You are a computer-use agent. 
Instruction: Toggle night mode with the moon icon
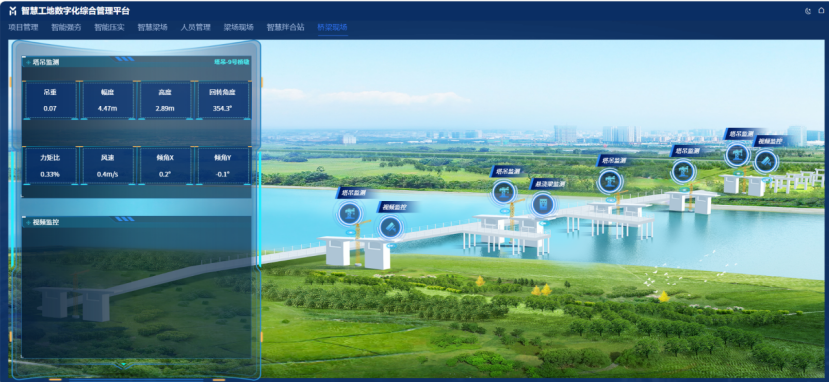pos(807,11)
